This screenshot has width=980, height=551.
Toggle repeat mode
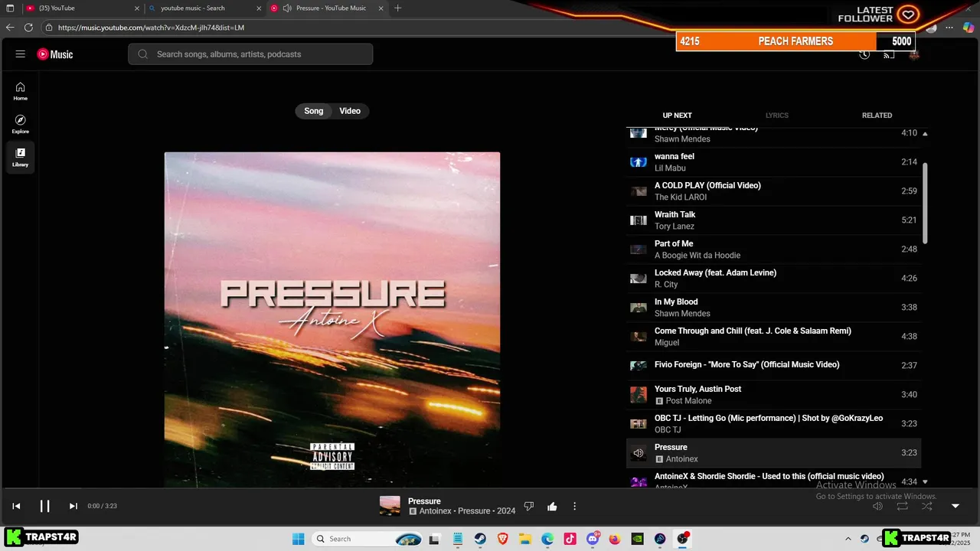(903, 506)
